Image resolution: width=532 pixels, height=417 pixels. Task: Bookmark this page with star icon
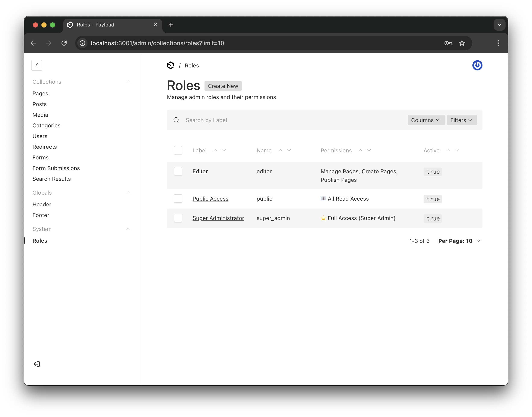462,43
